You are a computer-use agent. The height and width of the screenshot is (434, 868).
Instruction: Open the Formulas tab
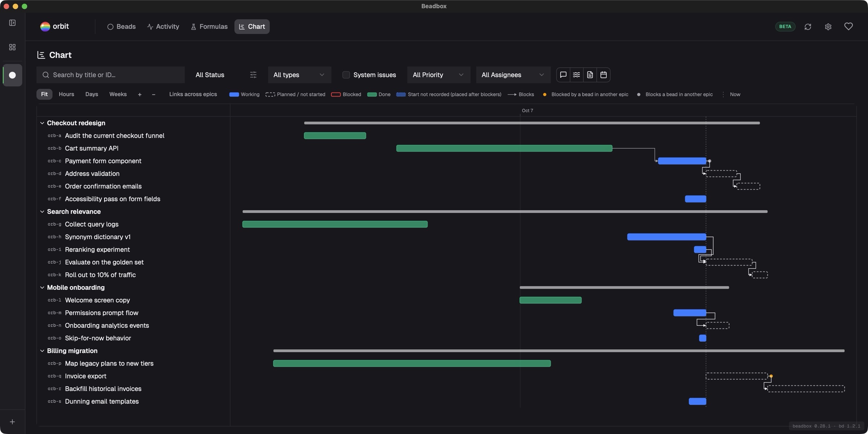(x=209, y=27)
